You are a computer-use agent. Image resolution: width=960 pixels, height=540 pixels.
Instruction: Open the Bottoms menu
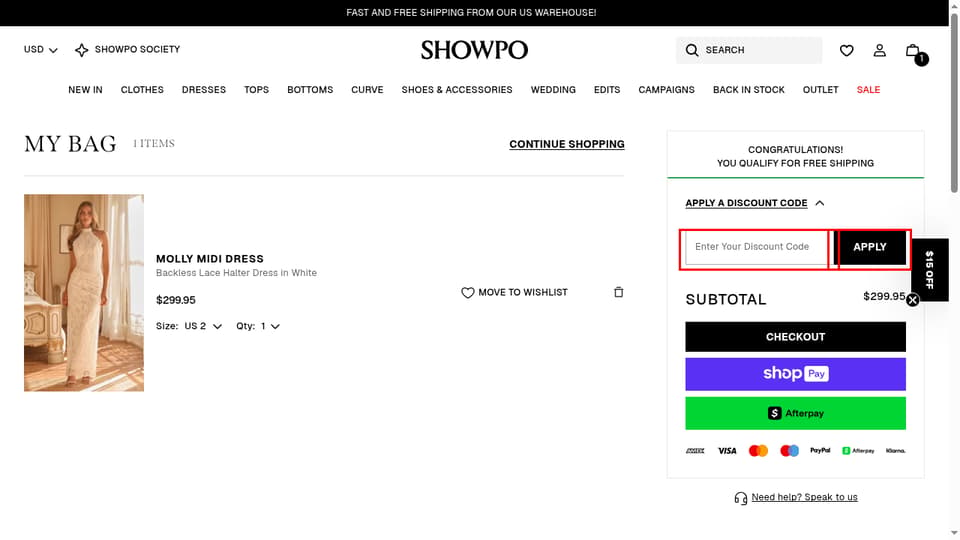click(x=310, y=89)
